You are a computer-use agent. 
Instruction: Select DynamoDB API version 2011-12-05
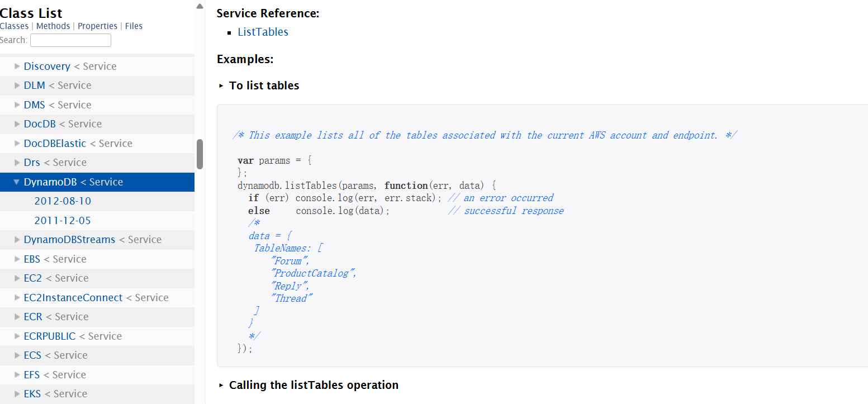click(x=63, y=221)
